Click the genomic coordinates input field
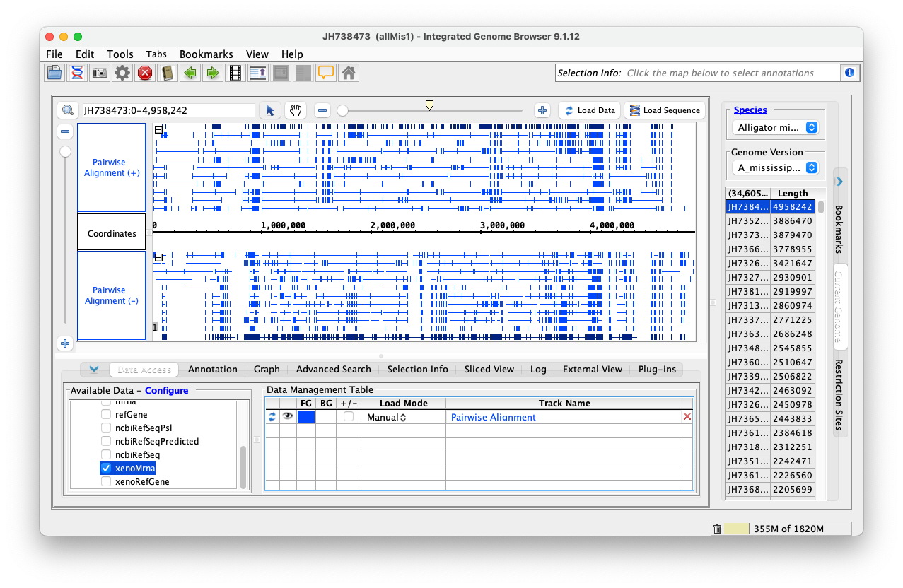Viewport: 903px width, 588px height. pos(168,110)
